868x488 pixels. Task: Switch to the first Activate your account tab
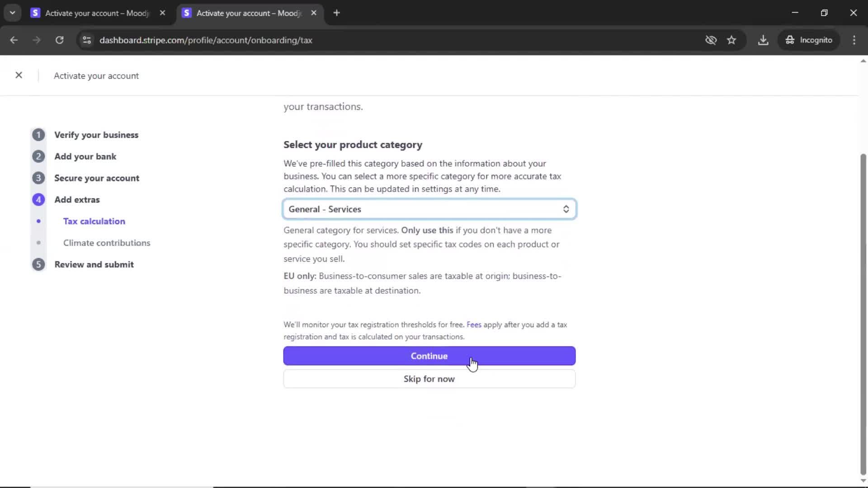pyautogui.click(x=97, y=13)
